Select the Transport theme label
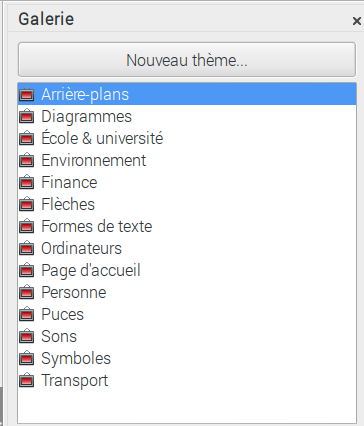364x426 pixels. pyautogui.click(x=75, y=380)
